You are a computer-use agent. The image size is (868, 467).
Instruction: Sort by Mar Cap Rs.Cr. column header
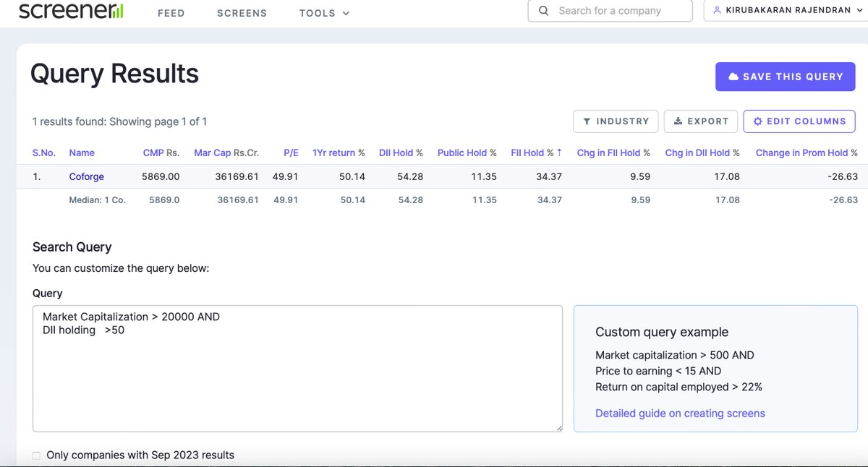click(x=226, y=153)
